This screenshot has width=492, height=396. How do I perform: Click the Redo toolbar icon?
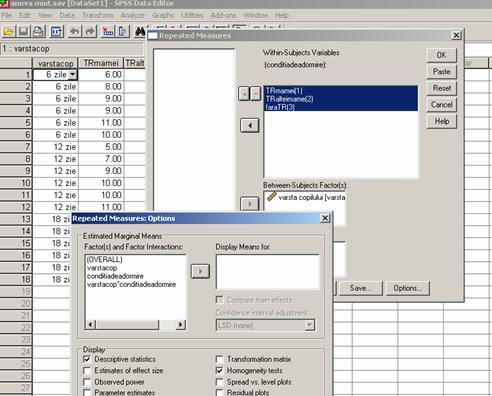(x=90, y=31)
